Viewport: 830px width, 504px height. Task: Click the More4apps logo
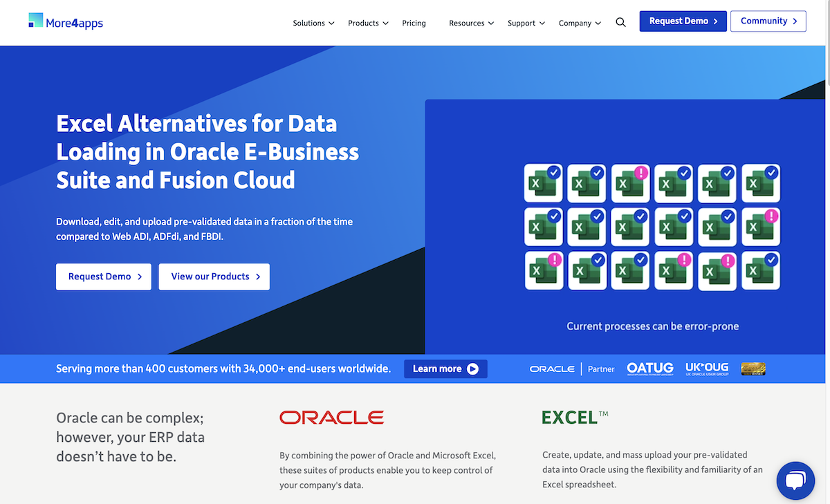66,21
